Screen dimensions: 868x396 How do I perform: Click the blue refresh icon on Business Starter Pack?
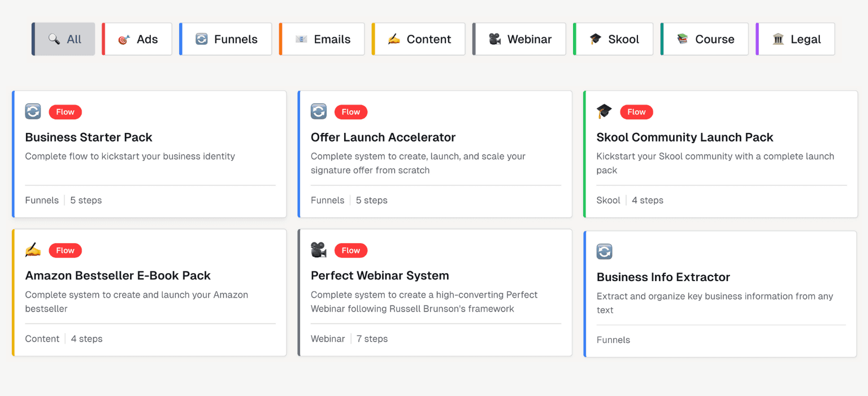click(x=33, y=111)
